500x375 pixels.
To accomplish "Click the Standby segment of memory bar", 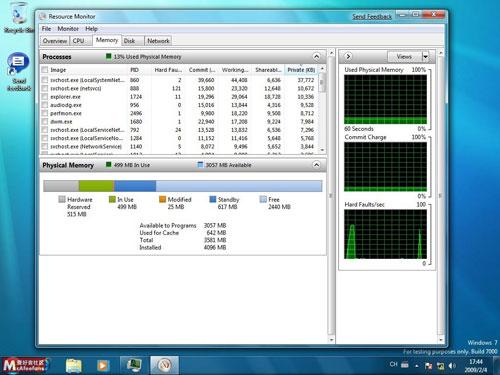I will (135, 186).
